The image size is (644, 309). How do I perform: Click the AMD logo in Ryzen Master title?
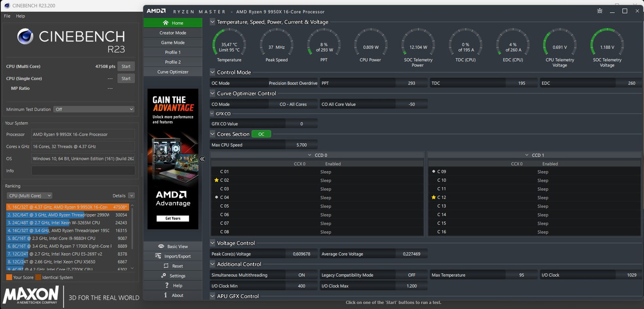(156, 11)
